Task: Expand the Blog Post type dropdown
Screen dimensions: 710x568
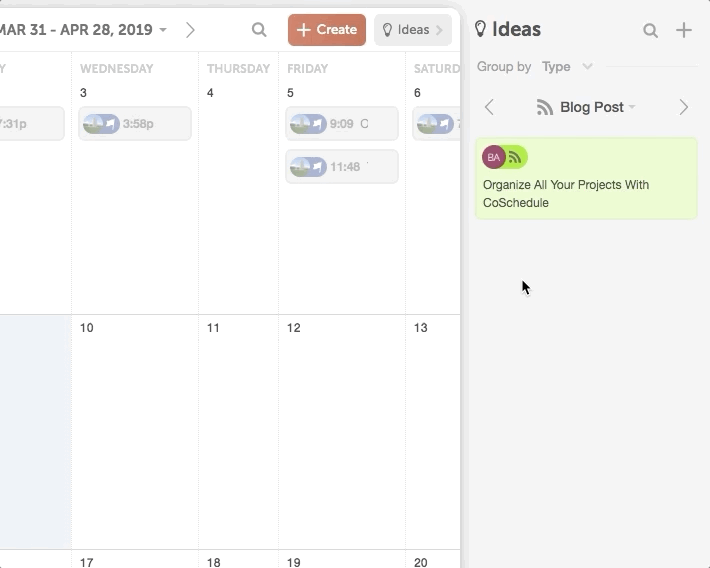Action: (632, 107)
